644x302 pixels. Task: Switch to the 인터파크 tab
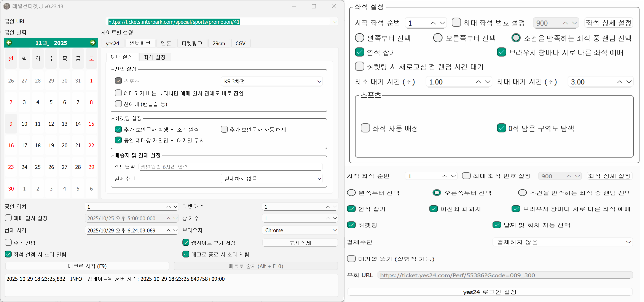coord(140,43)
